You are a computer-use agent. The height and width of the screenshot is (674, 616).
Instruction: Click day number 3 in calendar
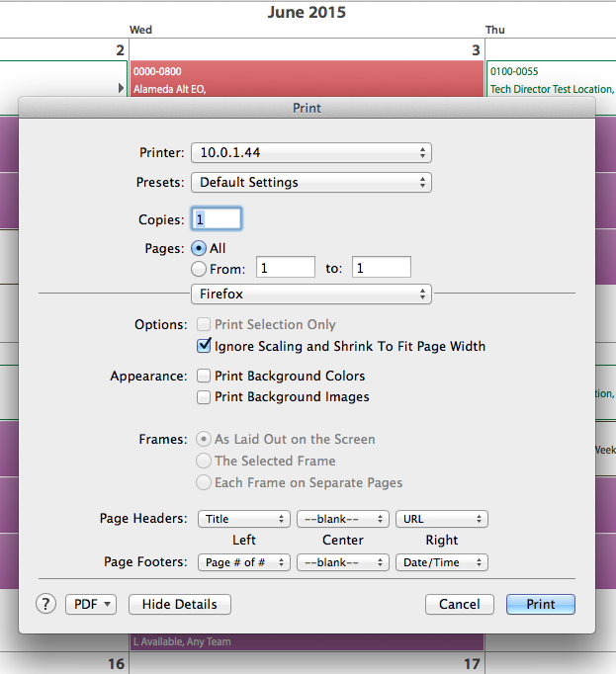point(476,50)
